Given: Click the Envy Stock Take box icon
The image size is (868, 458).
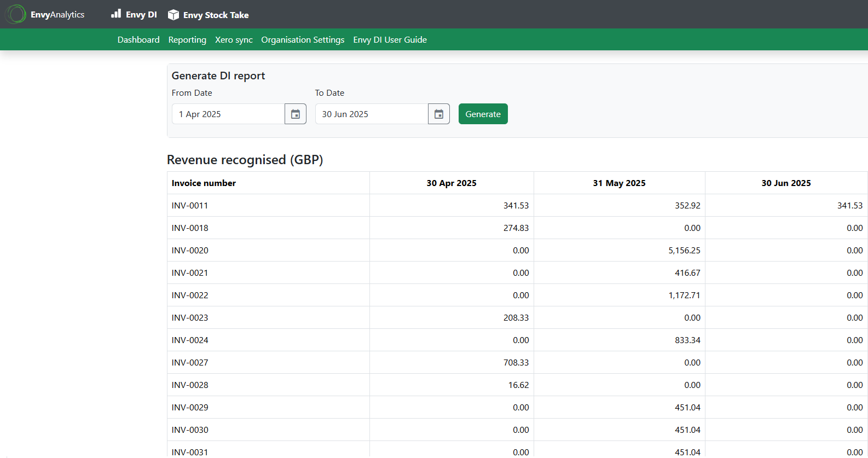Looking at the screenshot, I should coord(173,15).
